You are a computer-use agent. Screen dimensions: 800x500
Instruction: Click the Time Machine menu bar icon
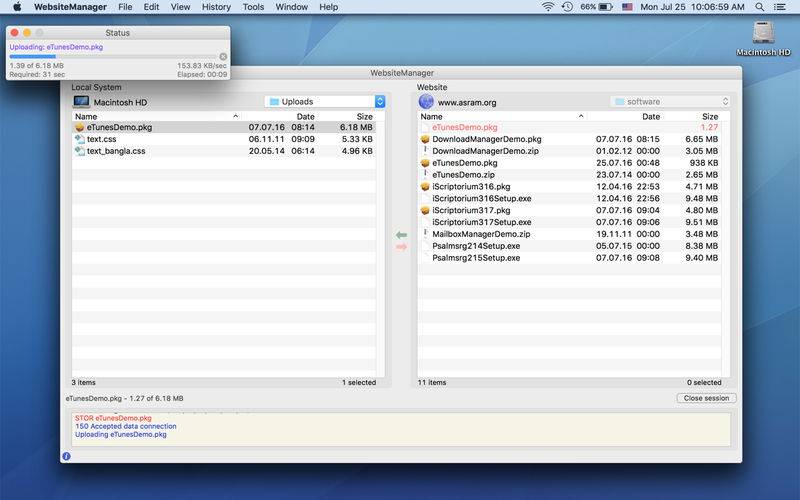click(567, 7)
